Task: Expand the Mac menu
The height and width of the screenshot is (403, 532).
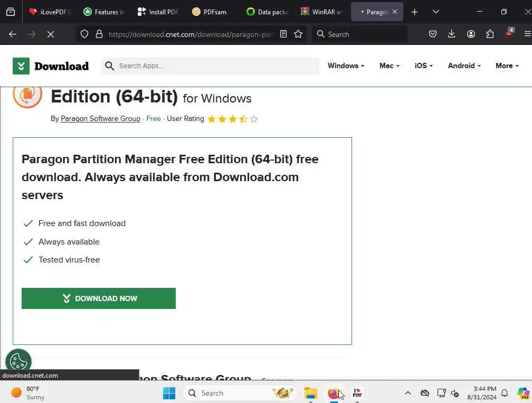Action: point(389,65)
